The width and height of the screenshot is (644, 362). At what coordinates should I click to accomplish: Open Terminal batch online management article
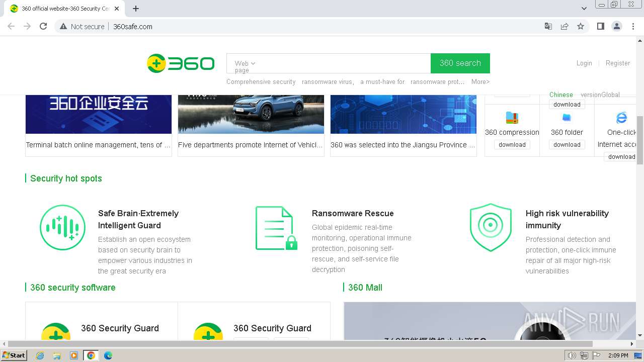click(x=98, y=145)
